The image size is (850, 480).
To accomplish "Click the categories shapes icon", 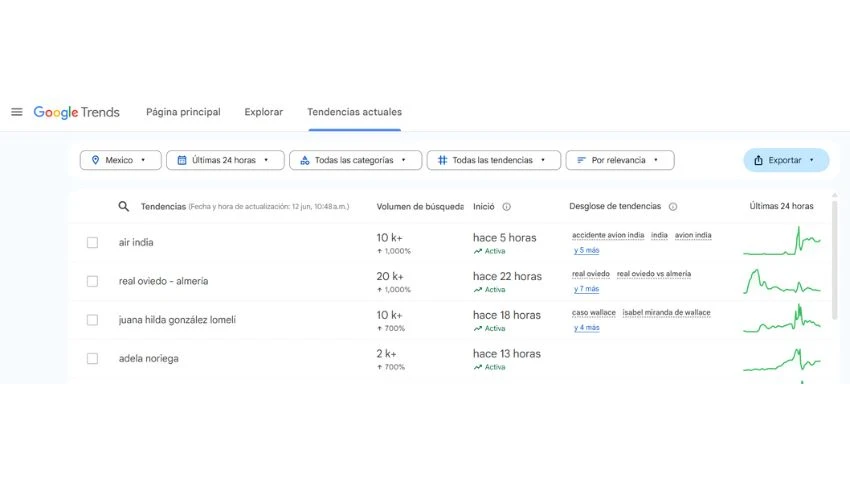I will (305, 160).
